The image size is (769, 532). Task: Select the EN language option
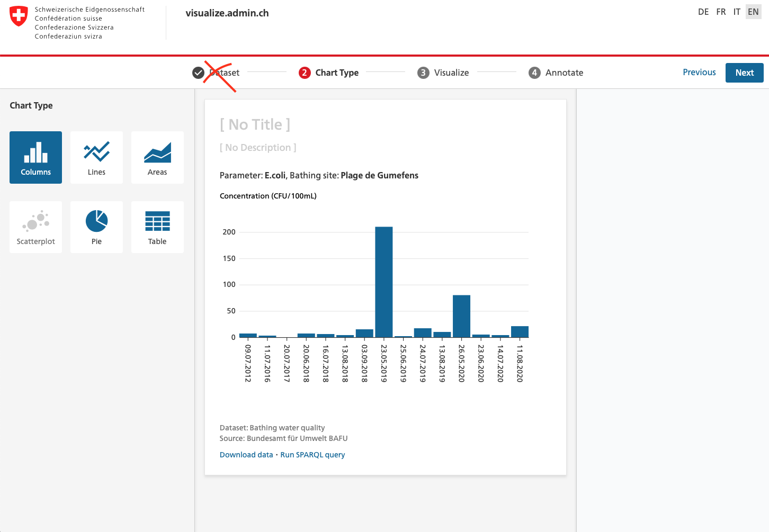tap(753, 12)
